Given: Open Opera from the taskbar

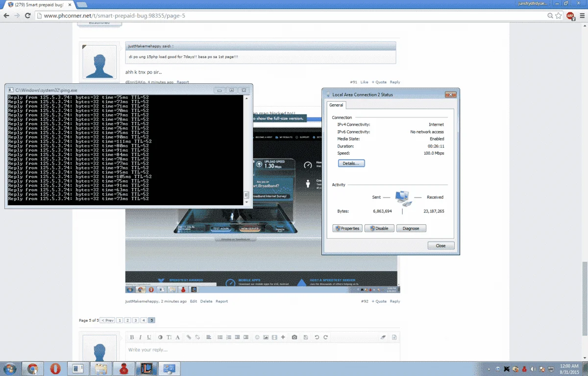Looking at the screenshot, I should (55, 369).
